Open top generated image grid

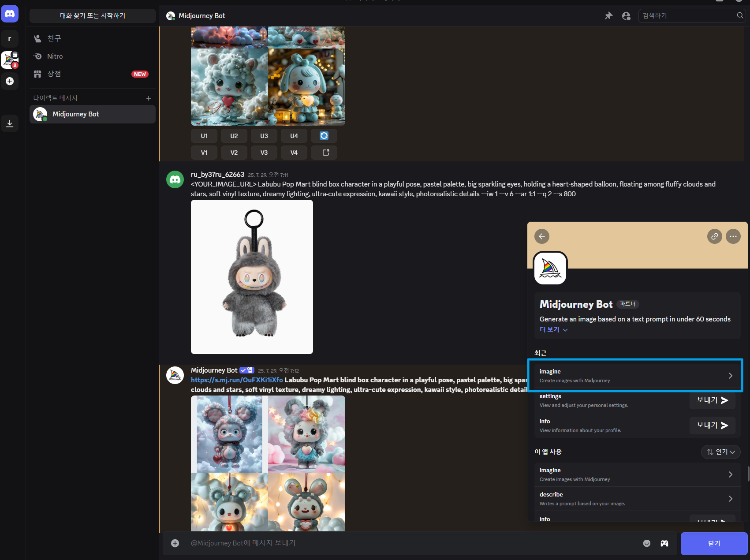(268, 76)
